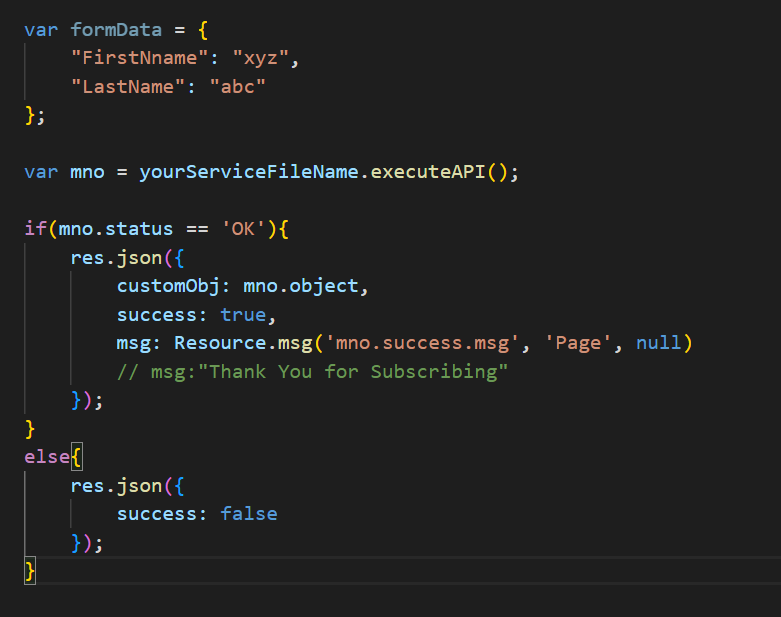This screenshot has height=617, width=781.
Task: Click the "FirstNname" key string
Action: pyautogui.click(x=139, y=58)
